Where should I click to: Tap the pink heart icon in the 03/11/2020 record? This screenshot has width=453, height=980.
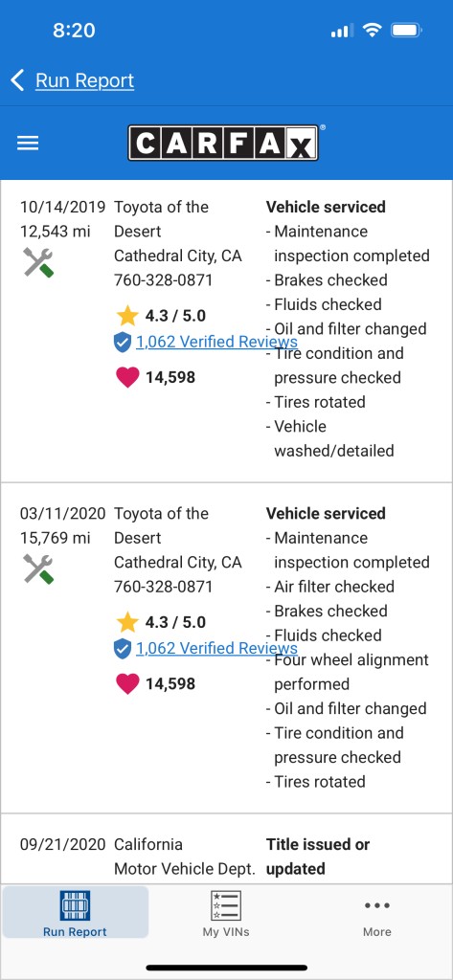click(127, 683)
